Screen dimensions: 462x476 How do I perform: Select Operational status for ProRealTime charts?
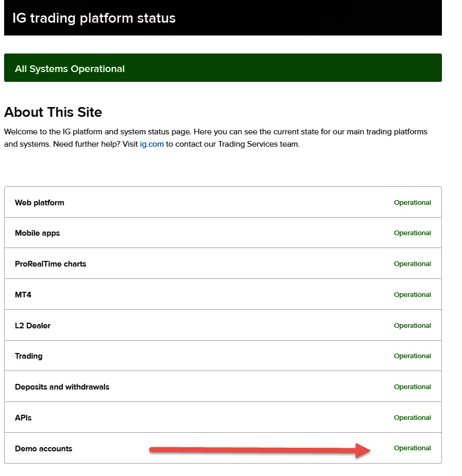(x=412, y=264)
